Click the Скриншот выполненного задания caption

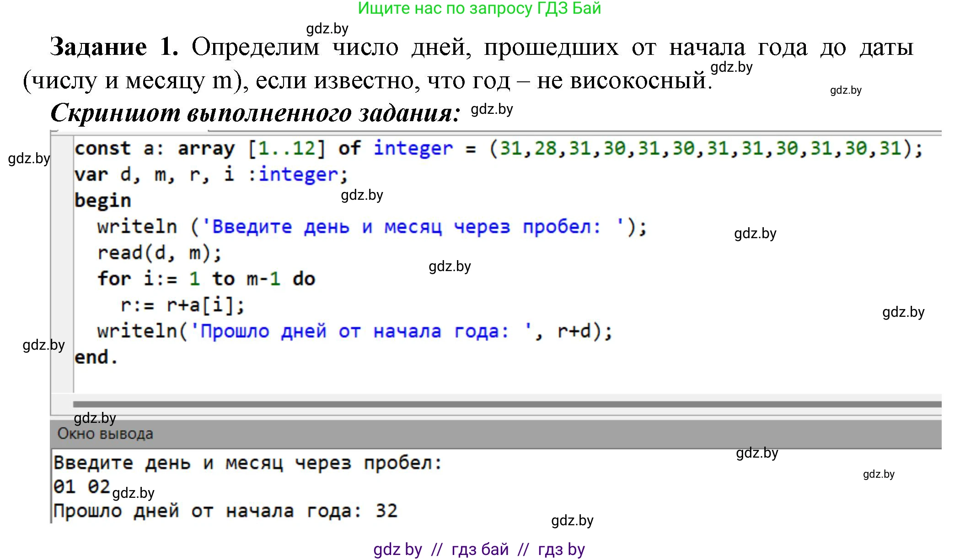coord(255,112)
